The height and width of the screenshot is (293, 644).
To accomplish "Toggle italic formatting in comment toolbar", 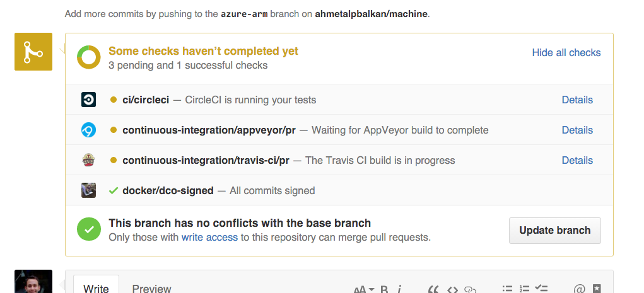I will pos(400,290).
